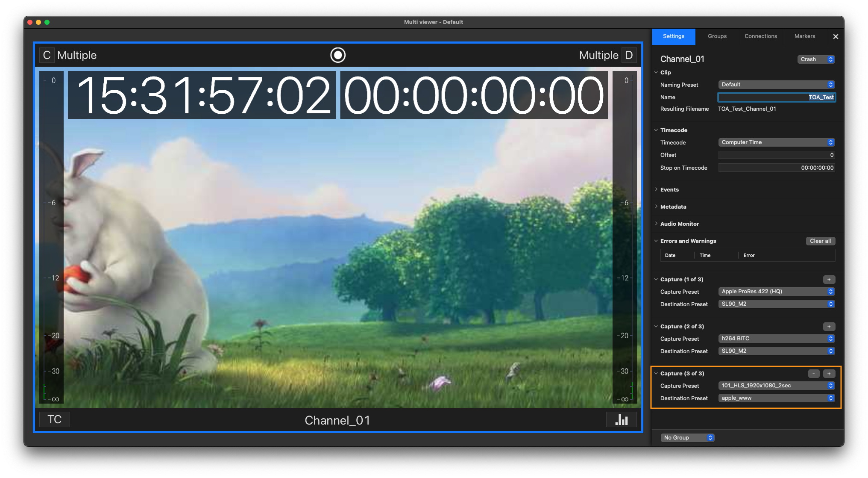Viewport: 868px width, 478px height.
Task: Click the minus button for Capture 3 of 3
Action: pos(814,374)
